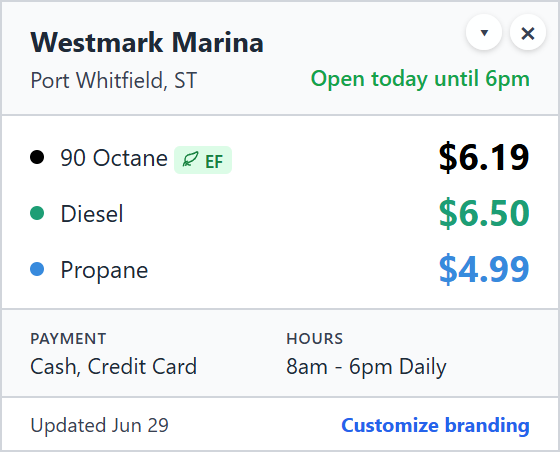Click the Open today until 6pm status
The image size is (560, 452).
(420, 79)
